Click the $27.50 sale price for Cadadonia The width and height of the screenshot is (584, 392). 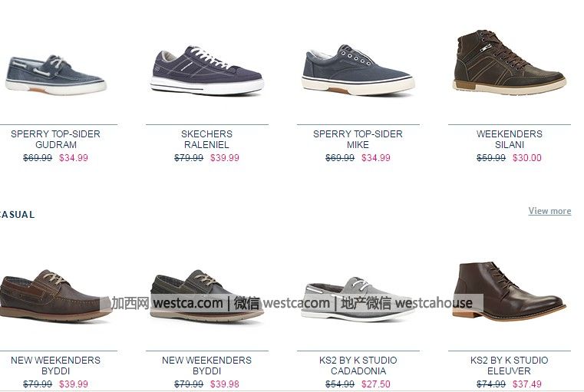coord(376,384)
